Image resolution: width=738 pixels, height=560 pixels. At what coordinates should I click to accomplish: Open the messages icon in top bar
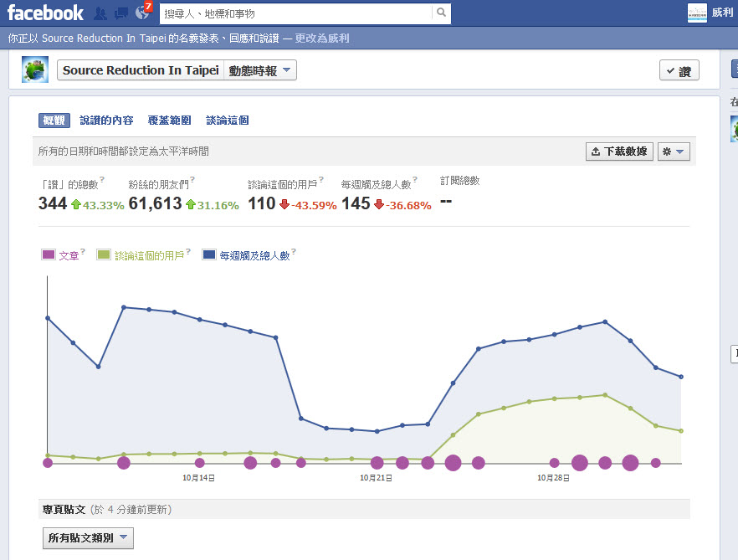point(121,13)
